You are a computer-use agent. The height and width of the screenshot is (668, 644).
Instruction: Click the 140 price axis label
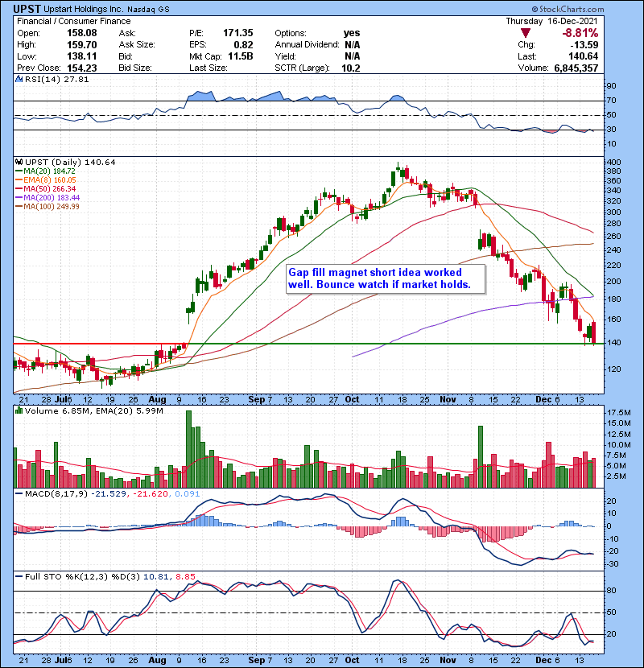tap(613, 343)
